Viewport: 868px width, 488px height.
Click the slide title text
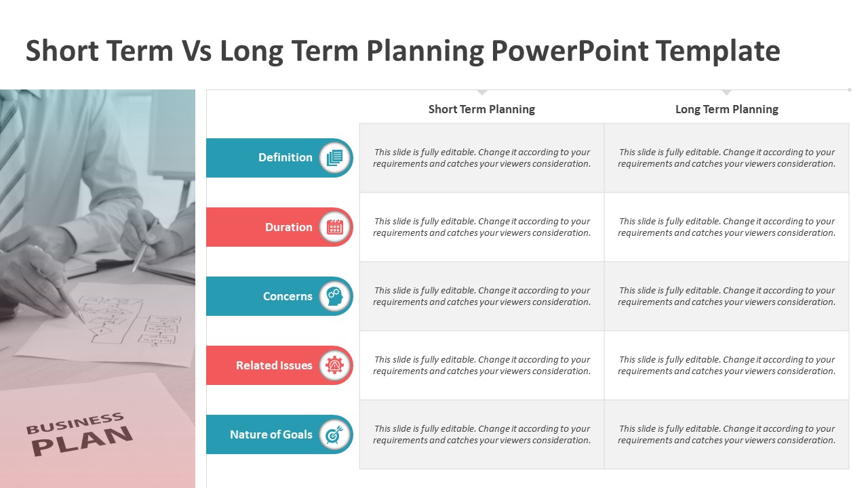(403, 51)
